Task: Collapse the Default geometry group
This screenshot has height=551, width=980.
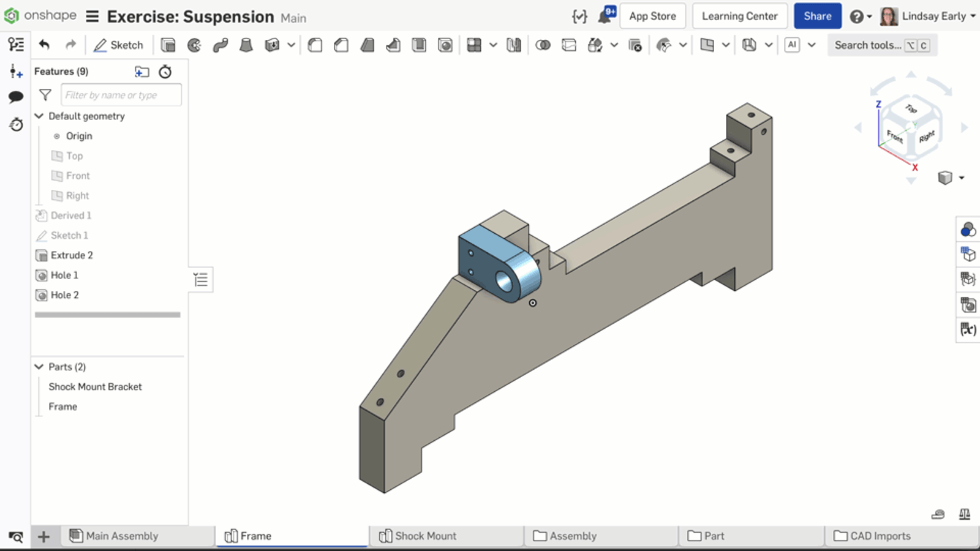Action: click(x=39, y=116)
